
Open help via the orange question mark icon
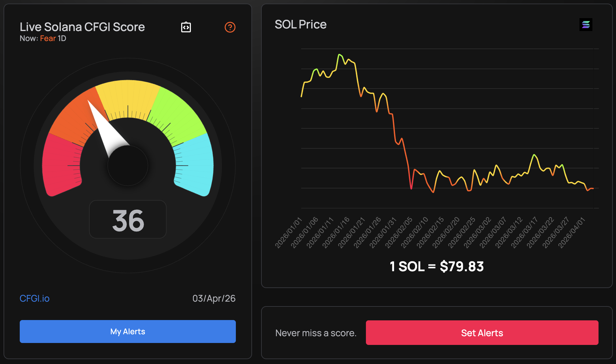tap(230, 28)
